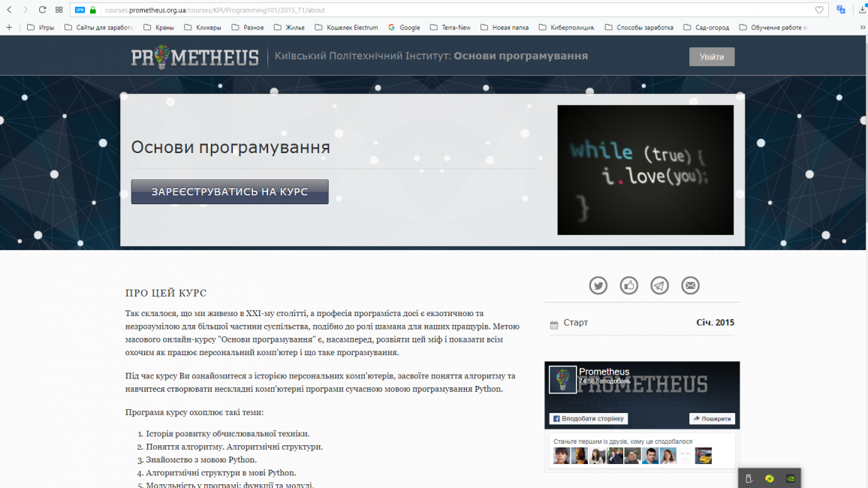Open the Сад-огород bookmarks folder

click(x=707, y=27)
